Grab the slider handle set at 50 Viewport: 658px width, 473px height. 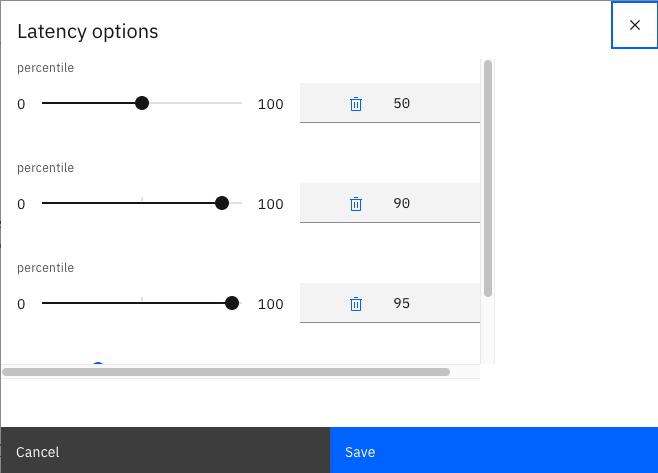pyautogui.click(x=142, y=103)
